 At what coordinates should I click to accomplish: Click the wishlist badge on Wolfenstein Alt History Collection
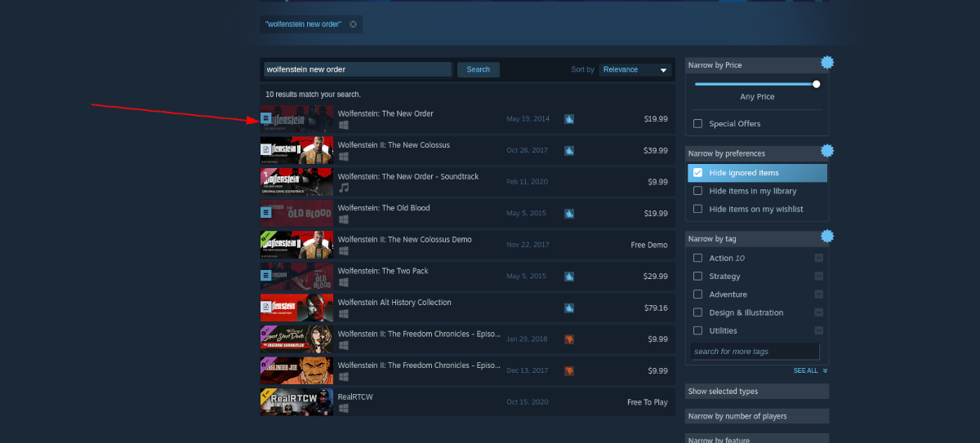265,307
